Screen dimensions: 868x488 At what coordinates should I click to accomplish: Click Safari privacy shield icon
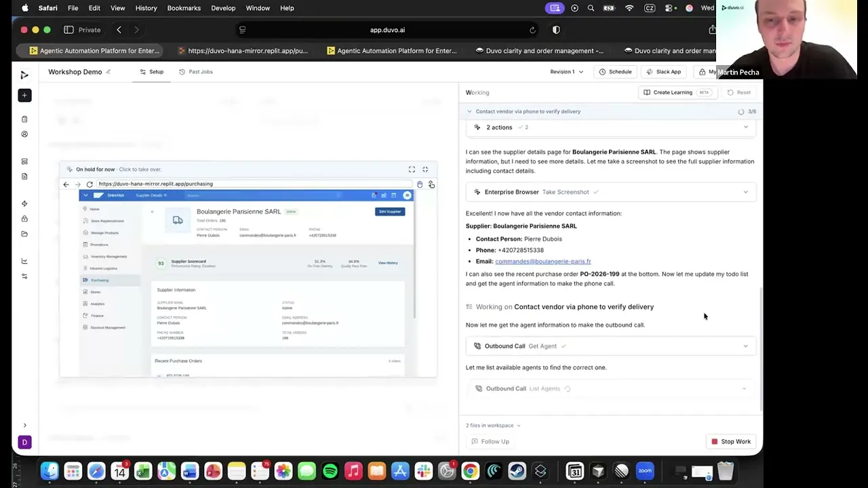[x=556, y=30]
